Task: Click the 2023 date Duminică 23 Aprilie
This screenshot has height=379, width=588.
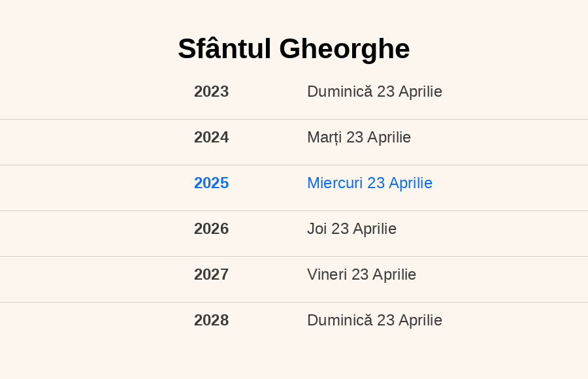Action: pos(374,91)
